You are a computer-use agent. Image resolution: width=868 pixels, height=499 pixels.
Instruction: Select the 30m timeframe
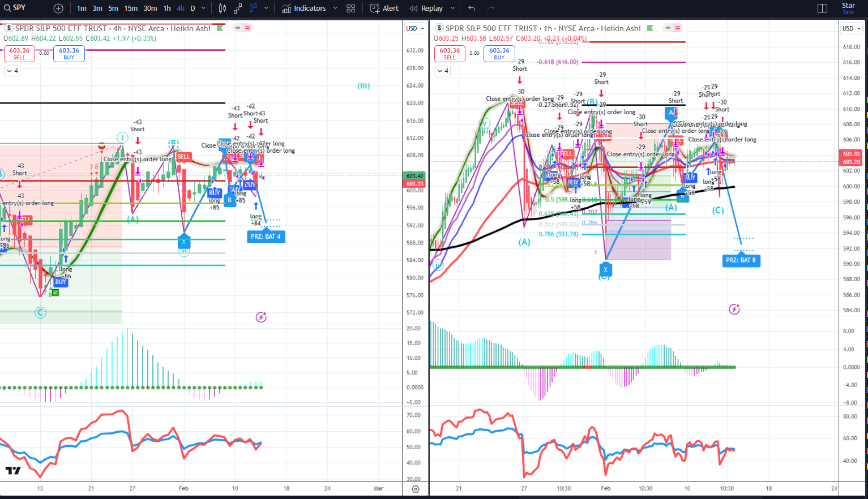(x=150, y=8)
